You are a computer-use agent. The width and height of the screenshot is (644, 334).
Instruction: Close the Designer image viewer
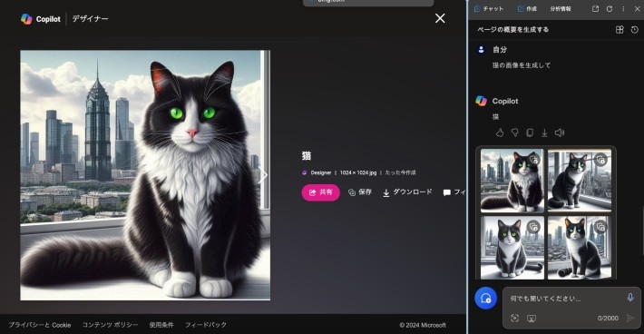click(x=440, y=18)
